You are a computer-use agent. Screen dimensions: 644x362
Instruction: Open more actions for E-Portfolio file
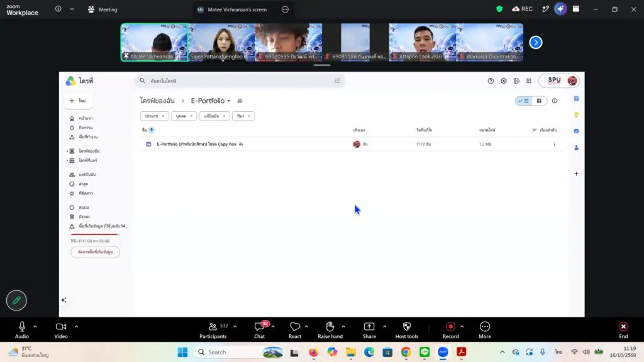coord(555,144)
